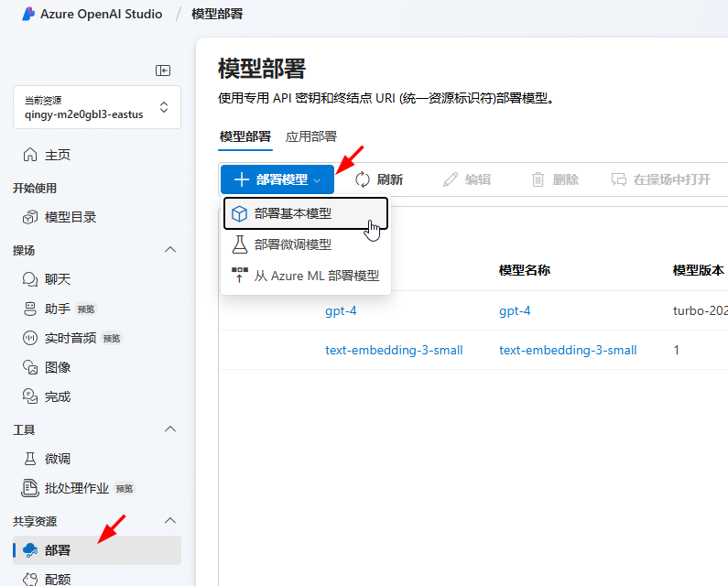This screenshot has height=586, width=728.
Task: Click the 模型版本 column header
Action: pos(699,270)
